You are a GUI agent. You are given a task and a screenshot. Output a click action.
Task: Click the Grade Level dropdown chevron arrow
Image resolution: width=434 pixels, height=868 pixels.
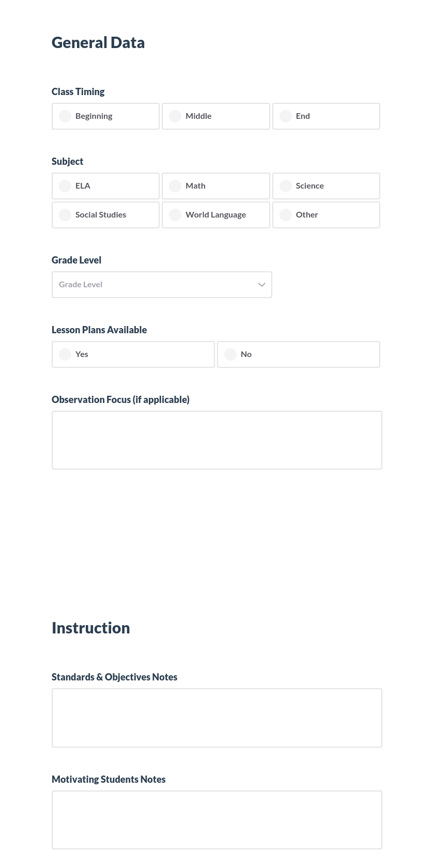[x=262, y=285]
